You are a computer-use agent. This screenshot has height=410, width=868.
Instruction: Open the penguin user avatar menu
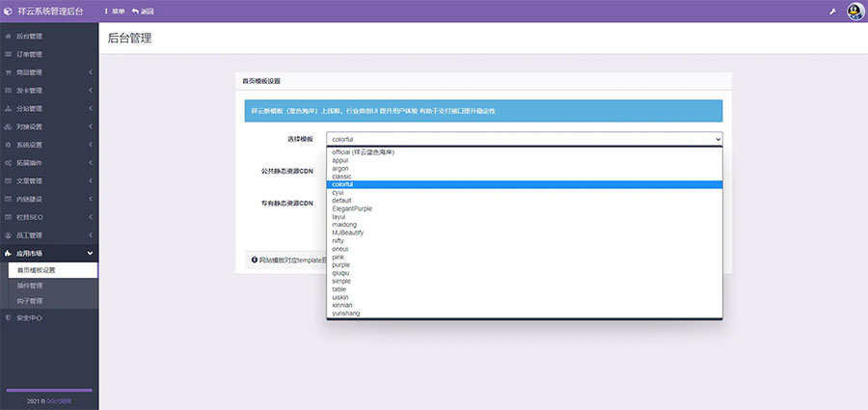click(x=854, y=11)
